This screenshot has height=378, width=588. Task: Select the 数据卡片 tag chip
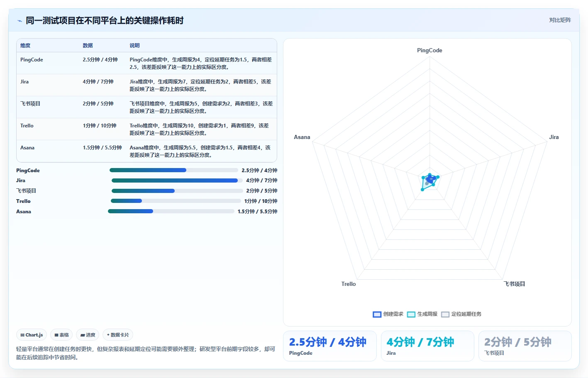tap(118, 335)
